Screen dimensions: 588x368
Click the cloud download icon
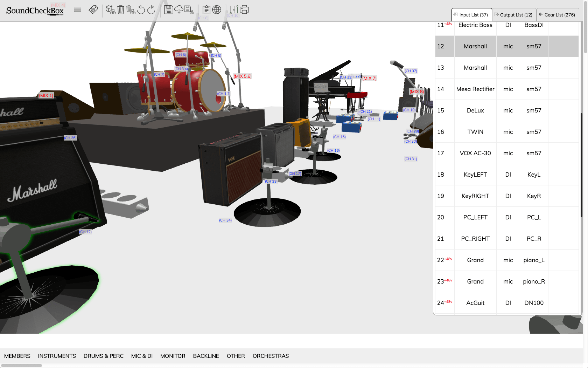click(x=178, y=10)
